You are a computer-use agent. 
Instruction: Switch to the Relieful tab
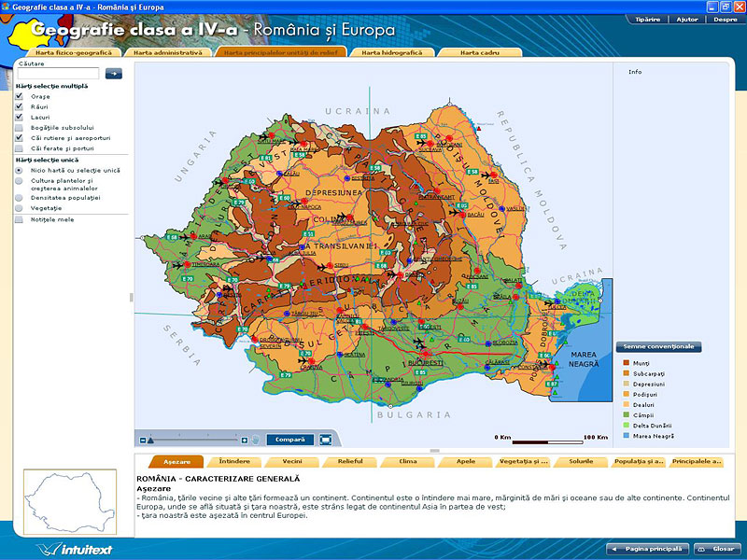pos(350,461)
